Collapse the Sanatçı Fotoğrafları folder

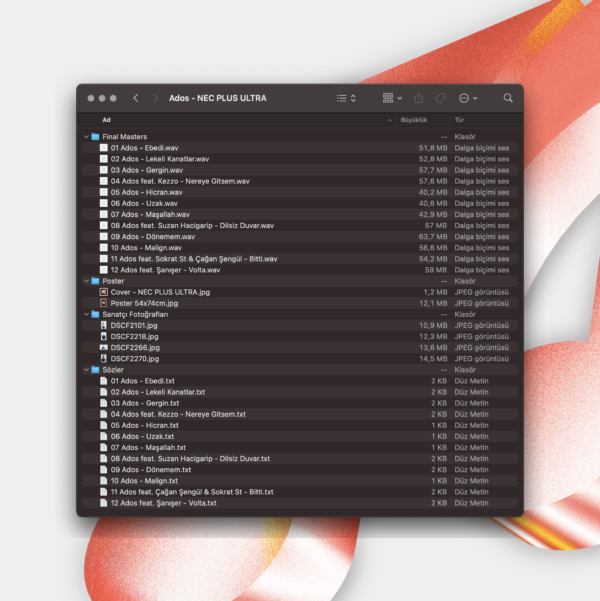pos(86,314)
